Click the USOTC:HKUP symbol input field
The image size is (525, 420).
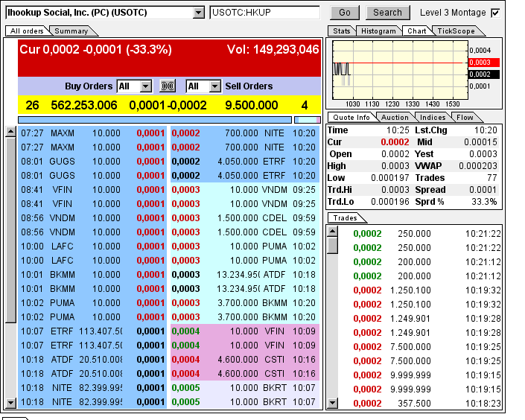265,13
